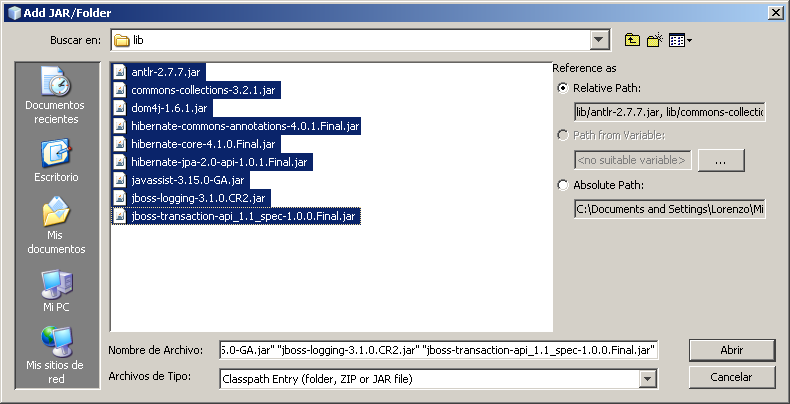The height and width of the screenshot is (404, 790).
Task: Select javassist-3.15.0-GA.jar name
Action: coord(187,180)
